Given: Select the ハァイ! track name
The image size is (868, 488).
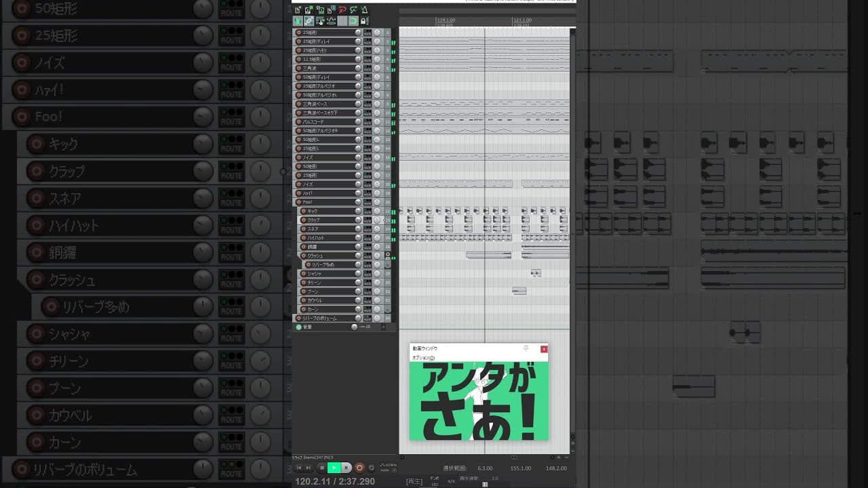Looking at the screenshot, I should pyautogui.click(x=308, y=193).
